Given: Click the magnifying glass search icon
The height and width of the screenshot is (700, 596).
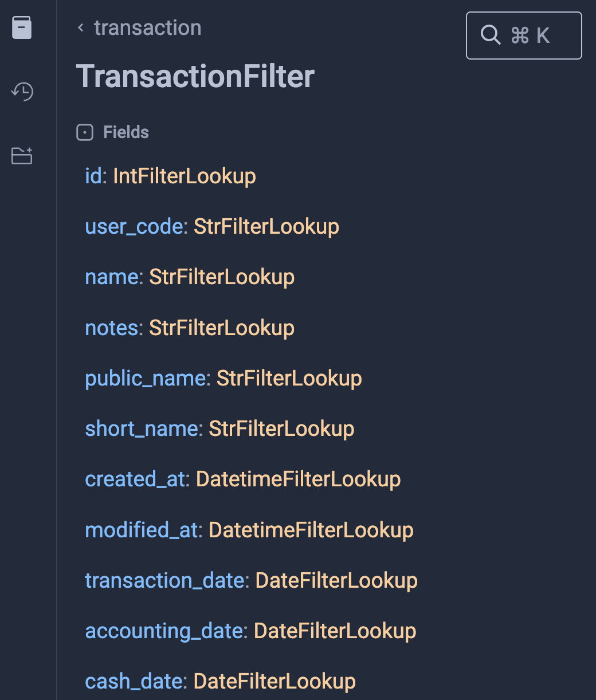Looking at the screenshot, I should point(491,35).
